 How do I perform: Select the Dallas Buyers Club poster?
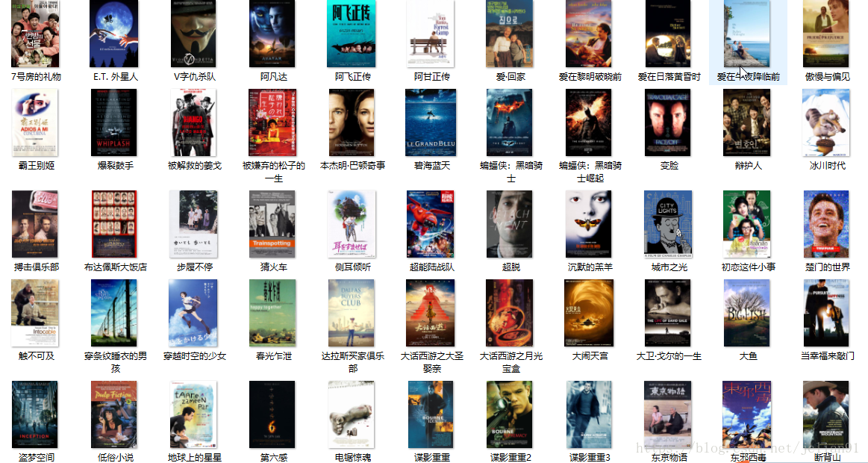click(352, 313)
